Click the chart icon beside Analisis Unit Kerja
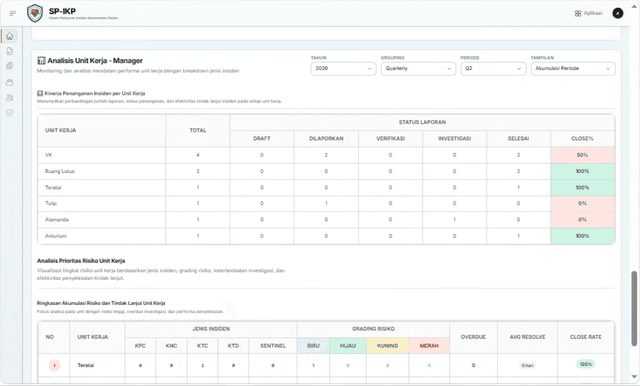The width and height of the screenshot is (640, 386). tap(41, 61)
